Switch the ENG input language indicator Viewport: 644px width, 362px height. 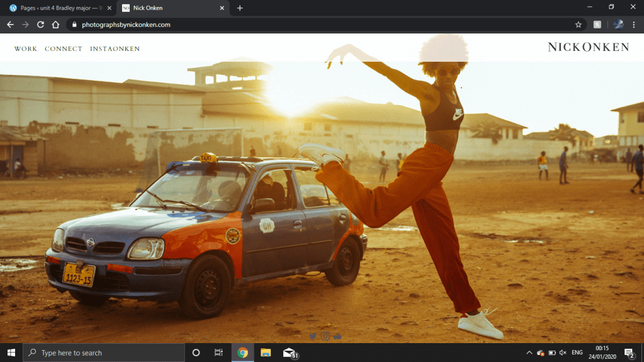pyautogui.click(x=577, y=353)
